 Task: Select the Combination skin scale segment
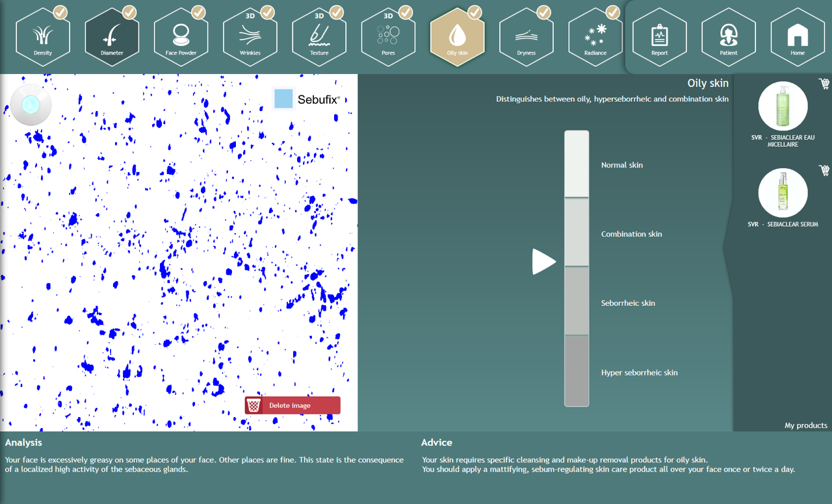[x=577, y=232]
